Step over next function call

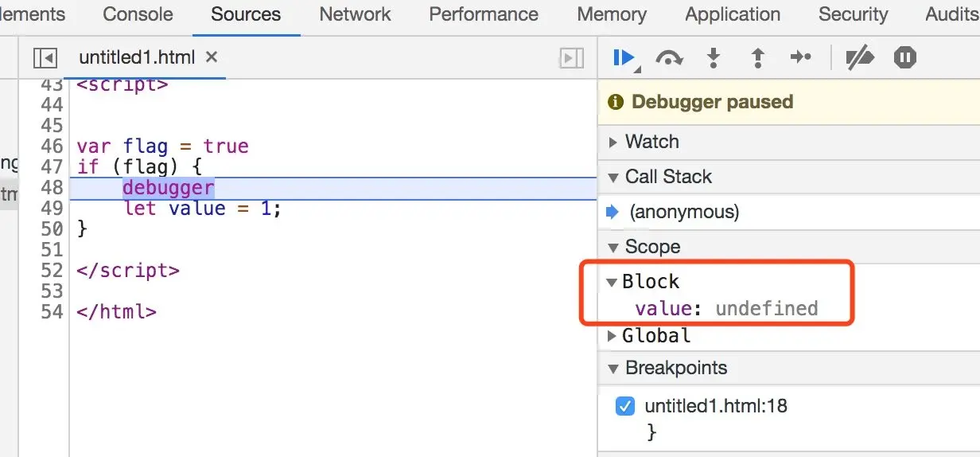(669, 57)
